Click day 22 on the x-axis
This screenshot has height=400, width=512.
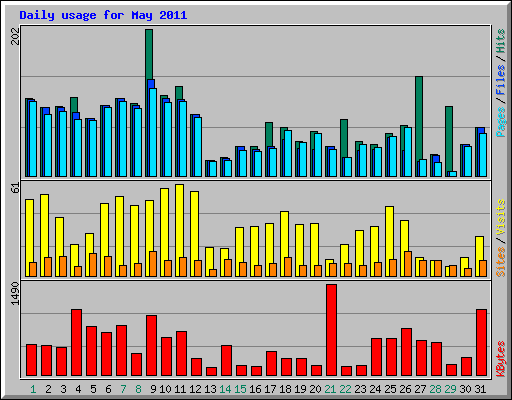click(345, 389)
